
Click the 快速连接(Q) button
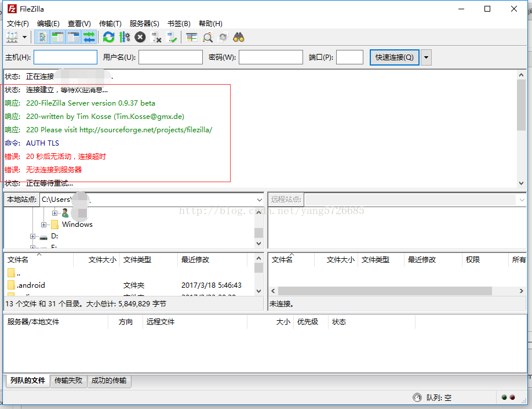tap(394, 57)
